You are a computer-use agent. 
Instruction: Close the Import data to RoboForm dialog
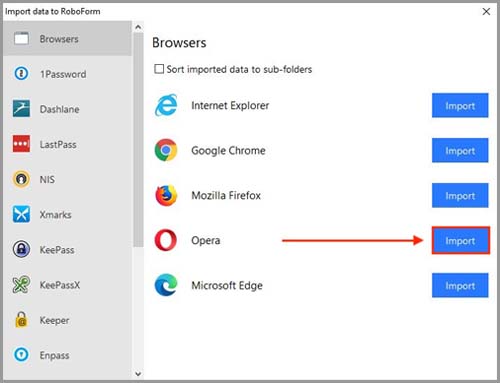(486, 11)
